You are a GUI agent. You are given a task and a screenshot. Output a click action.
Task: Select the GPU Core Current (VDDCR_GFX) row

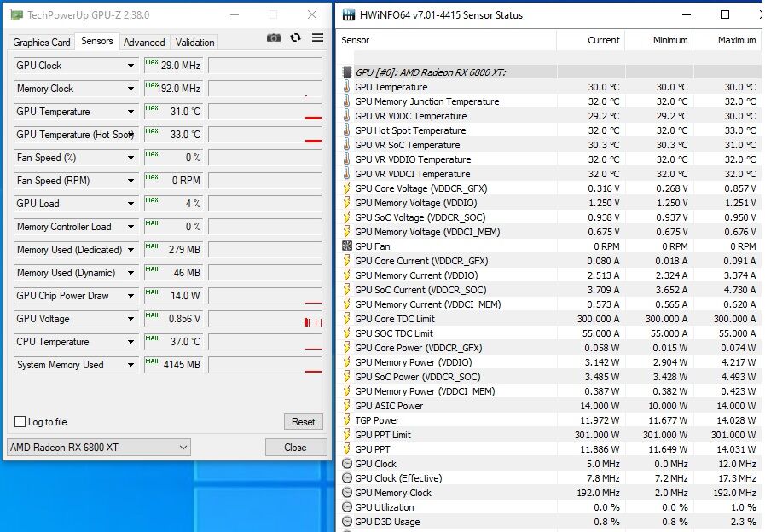pos(549,261)
